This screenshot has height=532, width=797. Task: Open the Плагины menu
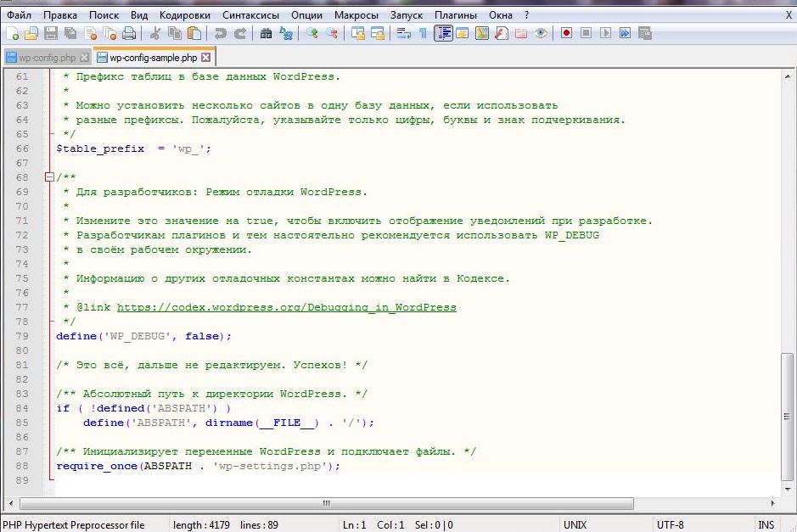pos(455,15)
